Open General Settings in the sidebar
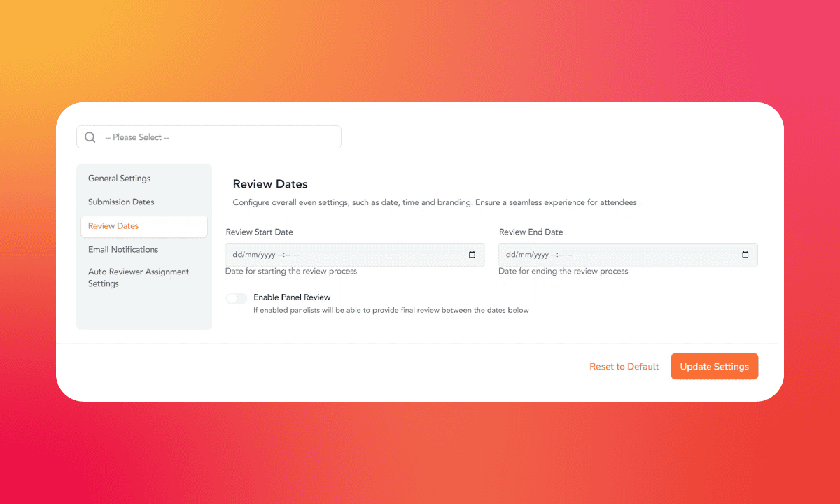840x504 pixels. point(120,178)
